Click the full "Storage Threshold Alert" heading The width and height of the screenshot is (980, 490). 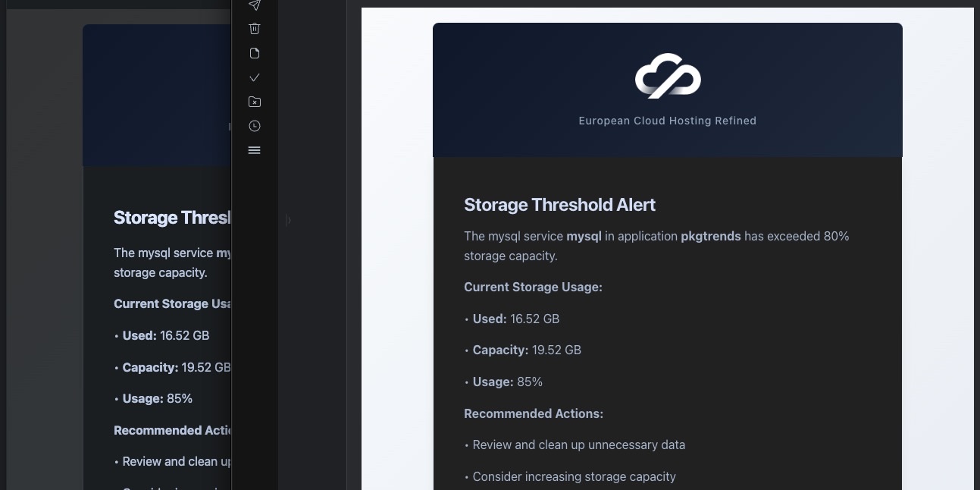coord(559,205)
